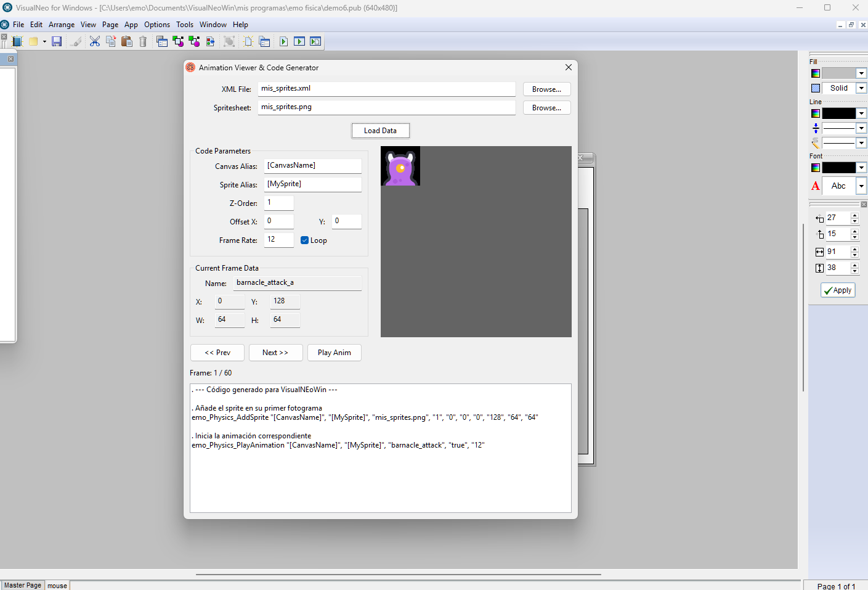Screen dimensions: 868x590
Task: Browse for the XML file
Action: [547, 89]
